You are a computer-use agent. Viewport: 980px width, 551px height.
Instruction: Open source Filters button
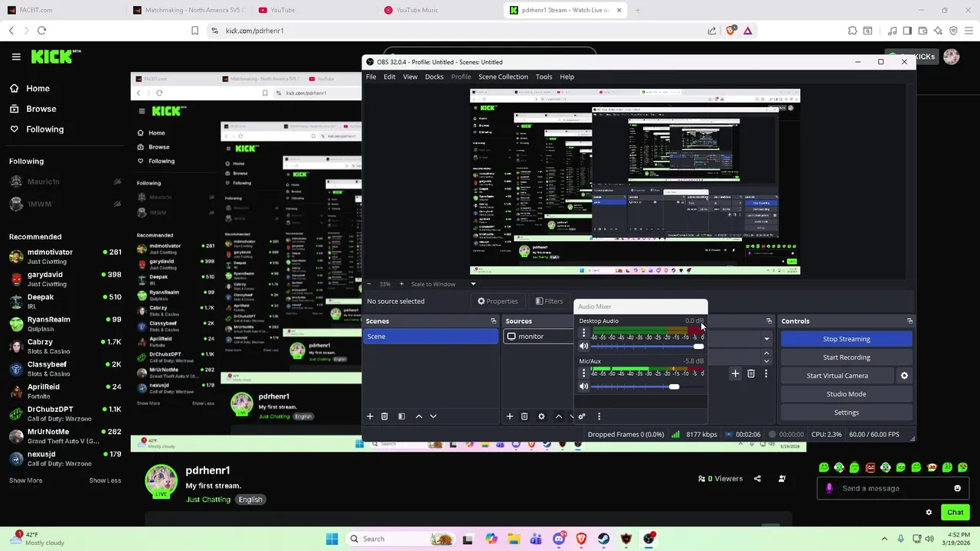click(x=549, y=302)
